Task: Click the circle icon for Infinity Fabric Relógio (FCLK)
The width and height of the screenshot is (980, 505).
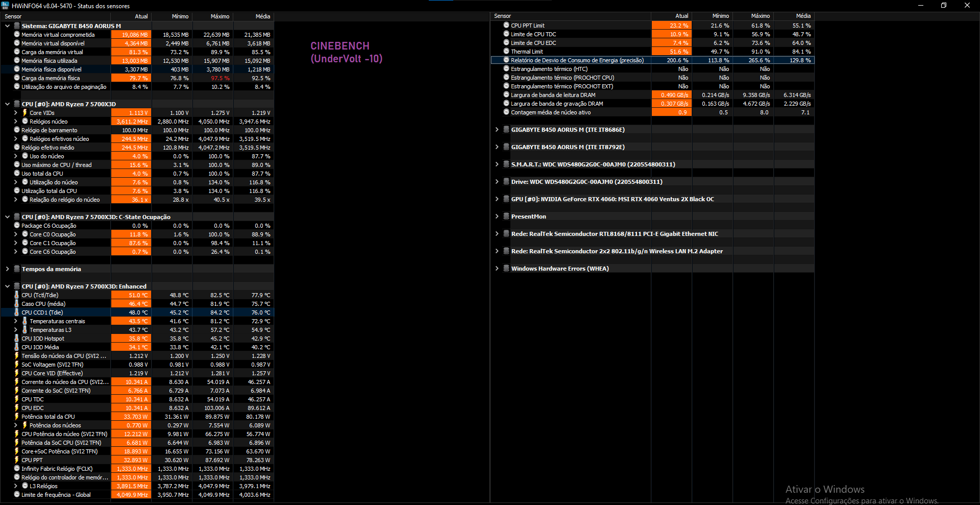Action: point(17,469)
